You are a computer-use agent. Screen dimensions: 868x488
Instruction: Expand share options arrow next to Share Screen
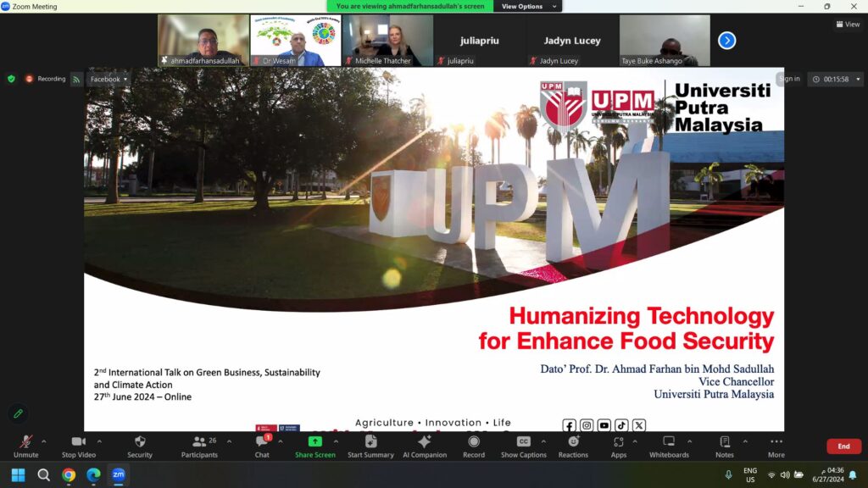tap(336, 441)
